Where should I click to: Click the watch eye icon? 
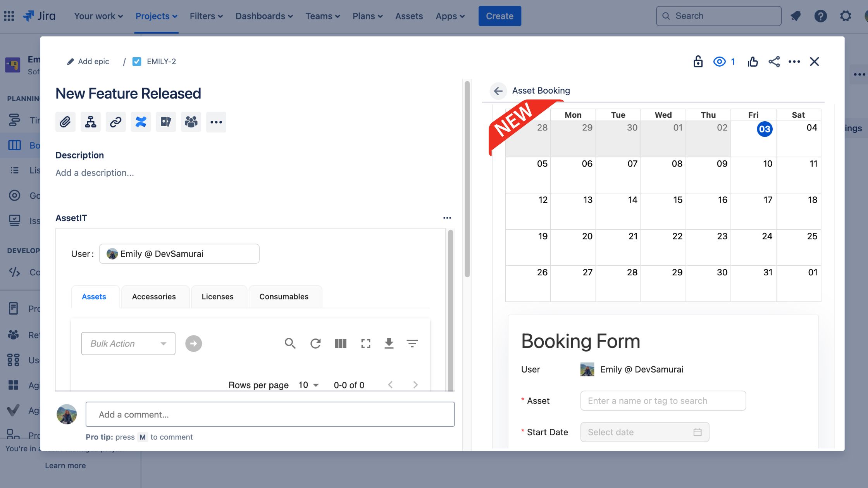tap(719, 61)
